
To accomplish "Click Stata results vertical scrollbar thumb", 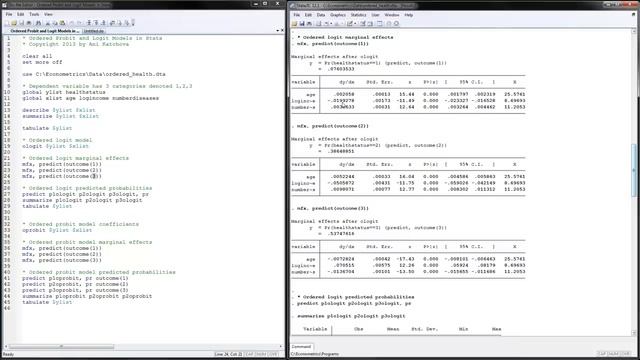I will pos(634,170).
